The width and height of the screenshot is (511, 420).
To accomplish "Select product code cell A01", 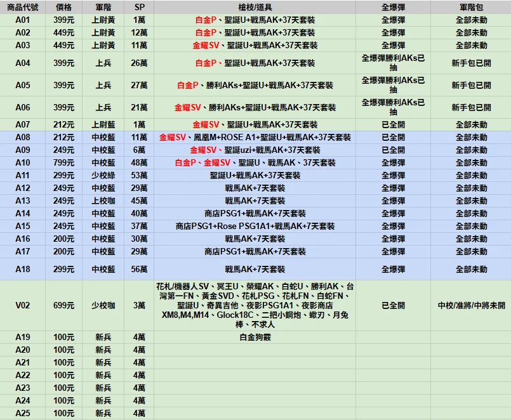I will (x=23, y=20).
